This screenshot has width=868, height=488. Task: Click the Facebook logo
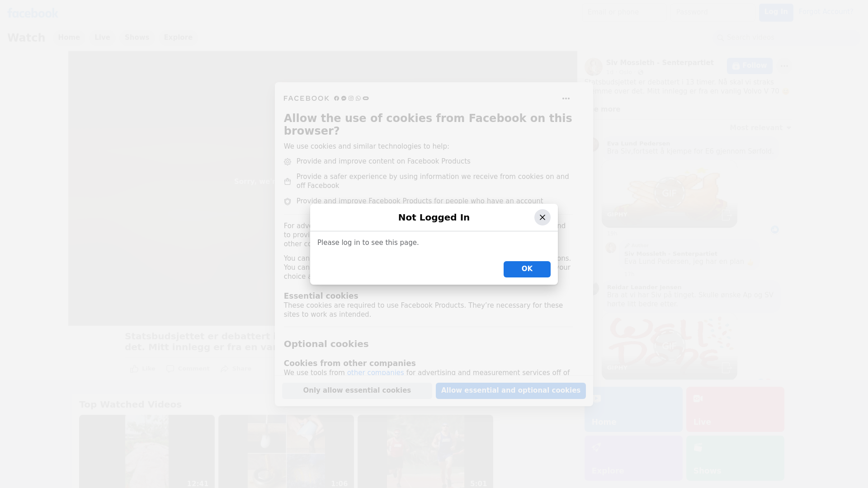(33, 13)
